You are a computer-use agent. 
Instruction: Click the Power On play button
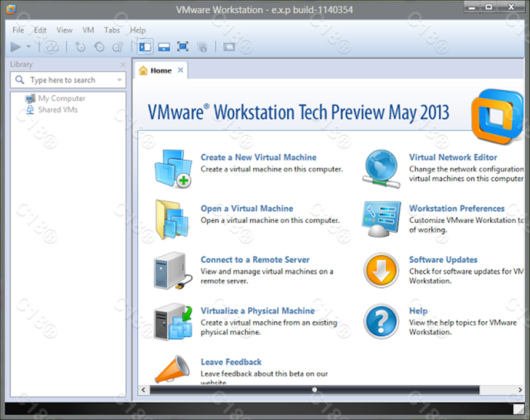16,47
